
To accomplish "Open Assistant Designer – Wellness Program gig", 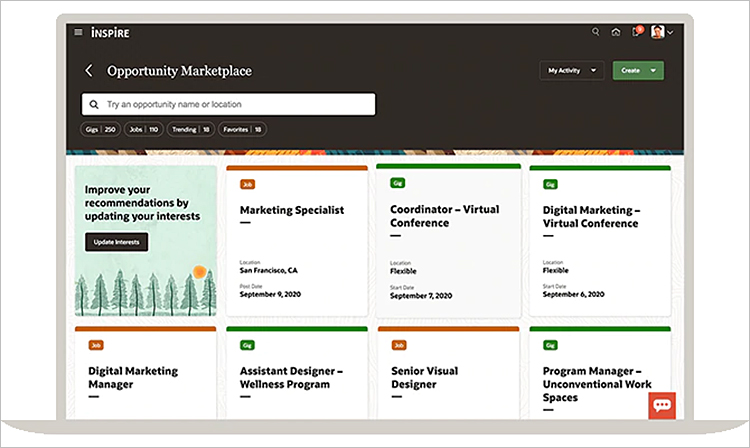I will (x=297, y=373).
